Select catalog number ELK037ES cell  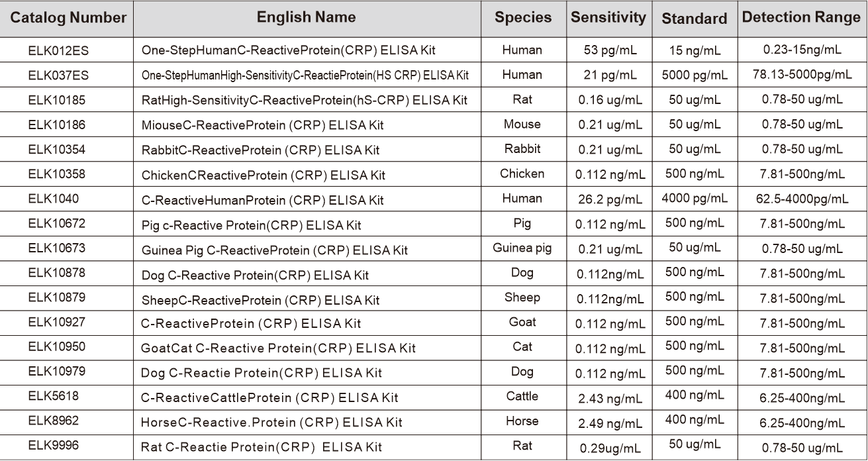pyautogui.click(x=58, y=75)
